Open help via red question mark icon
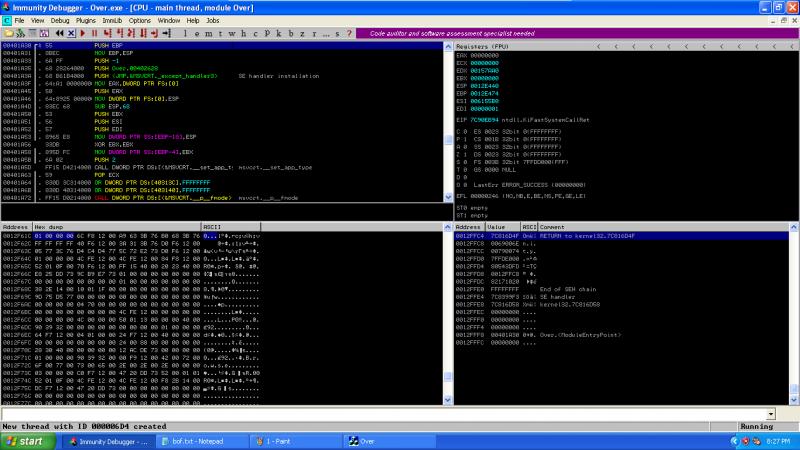 pyautogui.click(x=349, y=33)
